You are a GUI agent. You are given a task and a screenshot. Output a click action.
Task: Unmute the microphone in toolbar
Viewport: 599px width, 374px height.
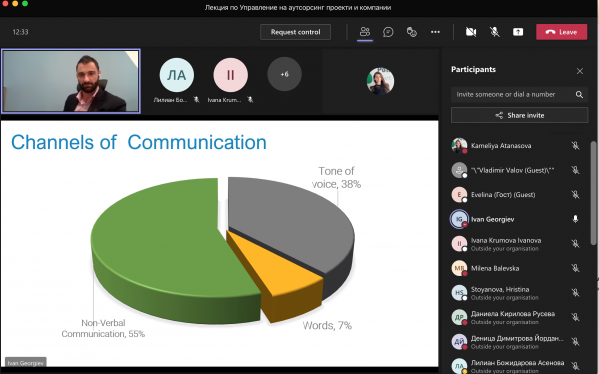(x=495, y=32)
